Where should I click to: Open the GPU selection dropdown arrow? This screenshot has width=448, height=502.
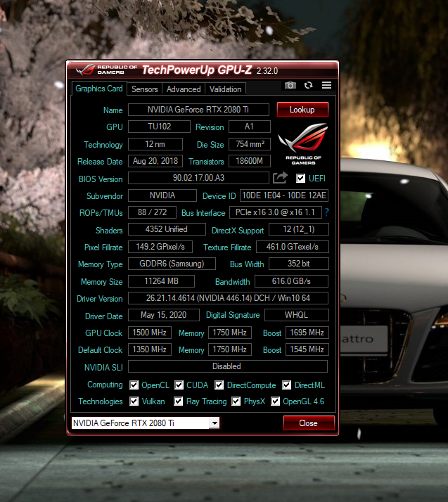215,423
